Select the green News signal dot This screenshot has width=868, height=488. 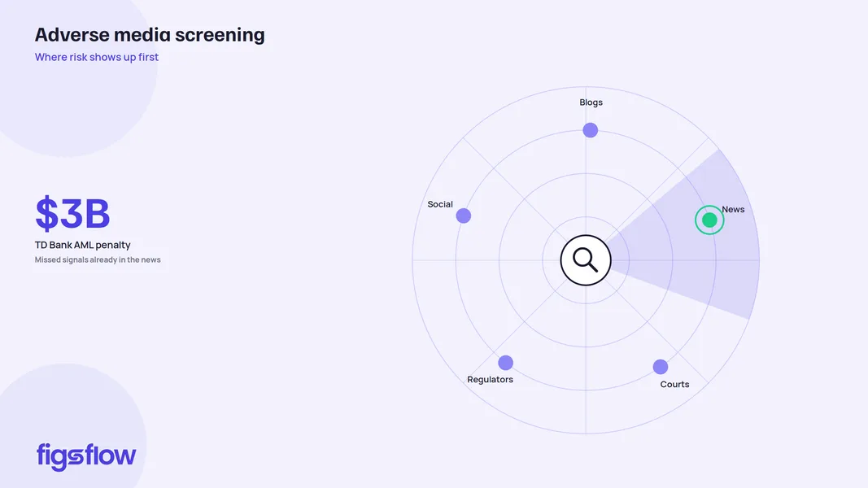pyautogui.click(x=709, y=220)
